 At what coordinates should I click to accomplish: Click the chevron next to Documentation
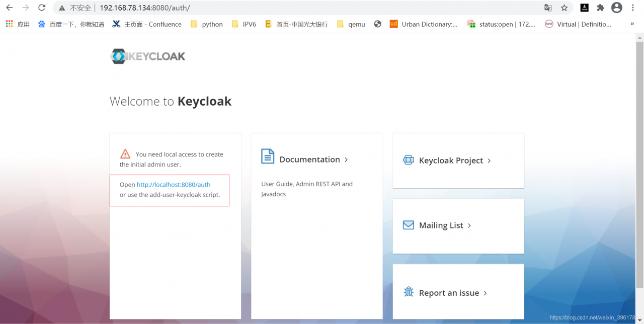(346, 160)
